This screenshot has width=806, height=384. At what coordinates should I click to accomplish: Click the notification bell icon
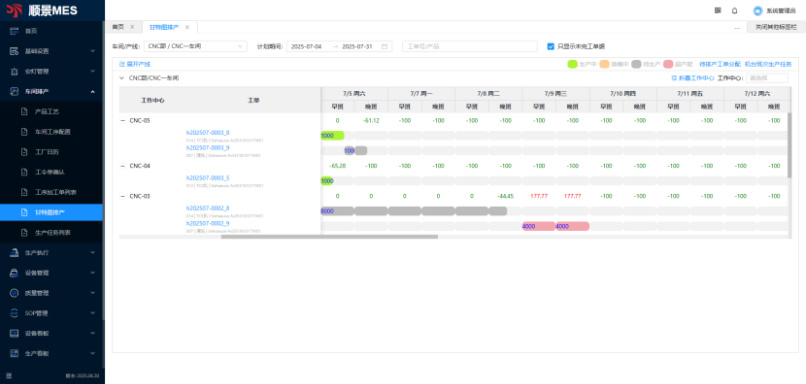[x=735, y=10]
